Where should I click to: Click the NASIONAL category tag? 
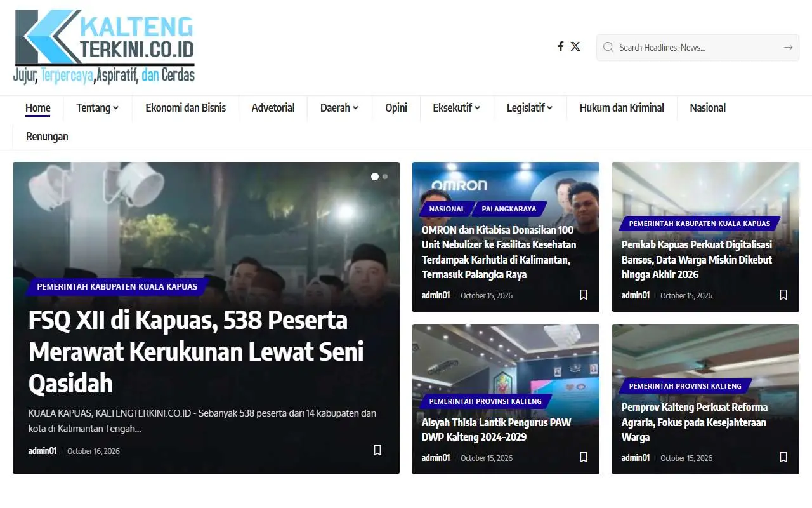(447, 209)
